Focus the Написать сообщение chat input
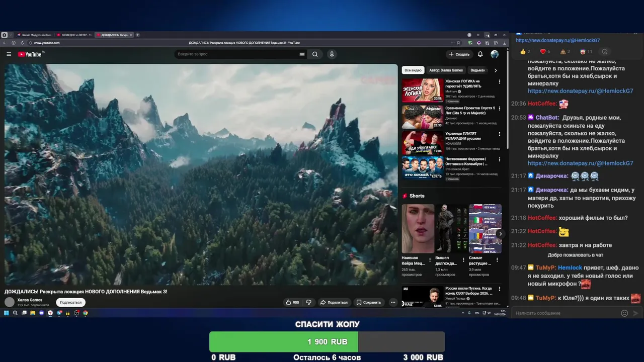Screen dimensions: 644x362 coord(566,313)
